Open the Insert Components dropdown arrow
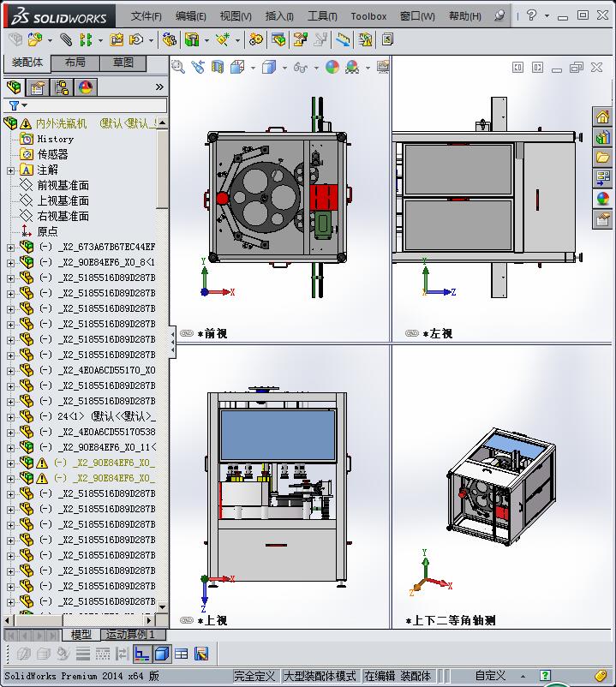The width and height of the screenshot is (616, 687). coord(50,41)
